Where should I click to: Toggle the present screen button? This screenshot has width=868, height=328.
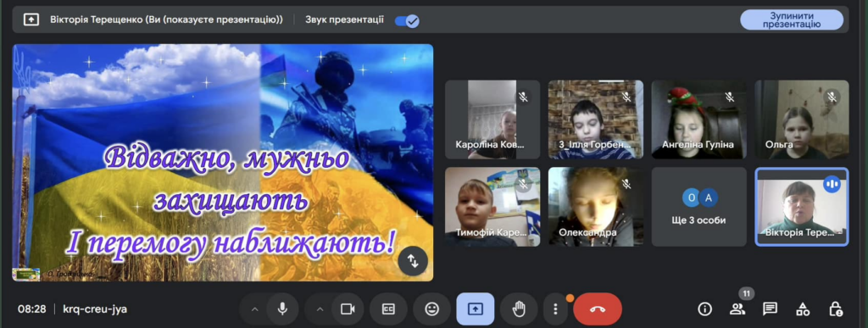tap(475, 309)
